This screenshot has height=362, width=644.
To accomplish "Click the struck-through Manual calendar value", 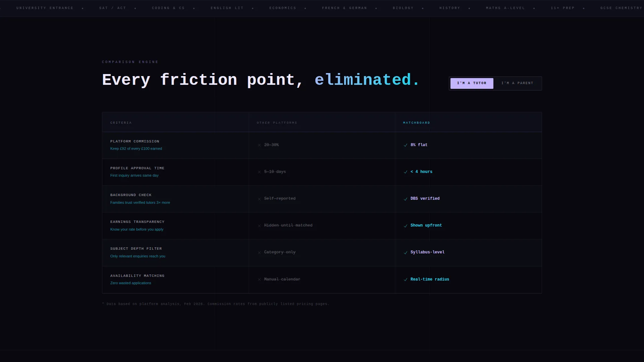I will point(282,280).
